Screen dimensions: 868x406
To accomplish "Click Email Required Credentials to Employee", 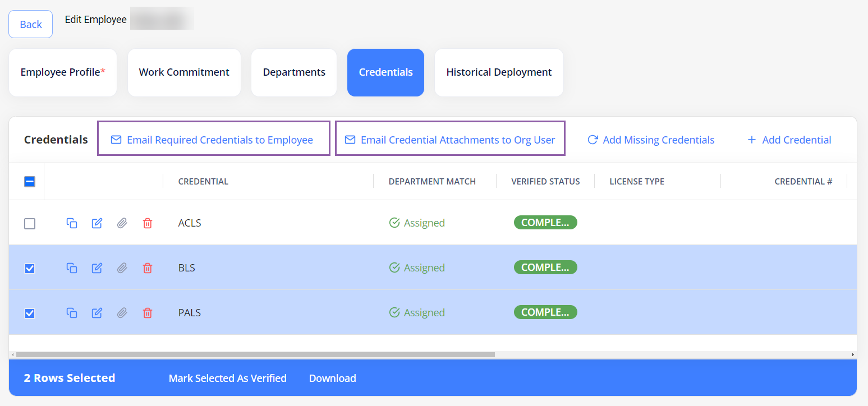I will click(213, 140).
